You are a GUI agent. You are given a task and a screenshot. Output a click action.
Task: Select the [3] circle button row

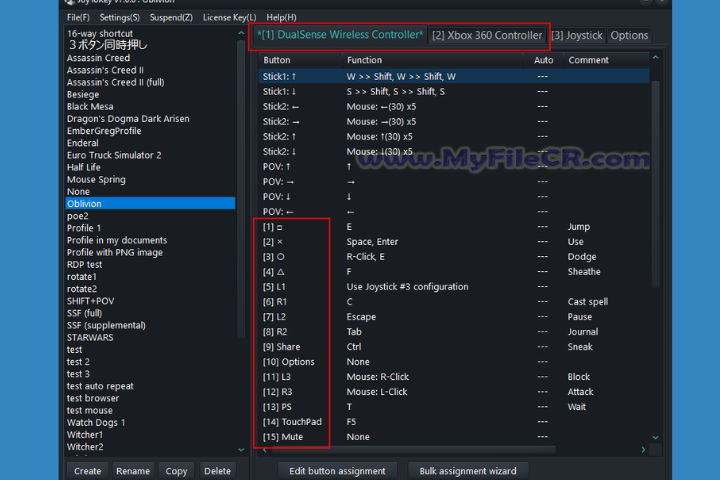[x=454, y=257]
